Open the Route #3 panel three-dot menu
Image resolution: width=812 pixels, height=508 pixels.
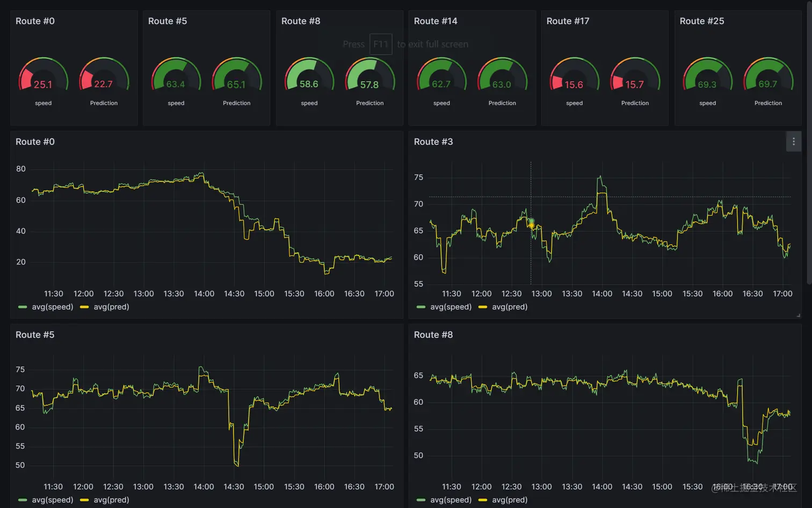coord(793,141)
